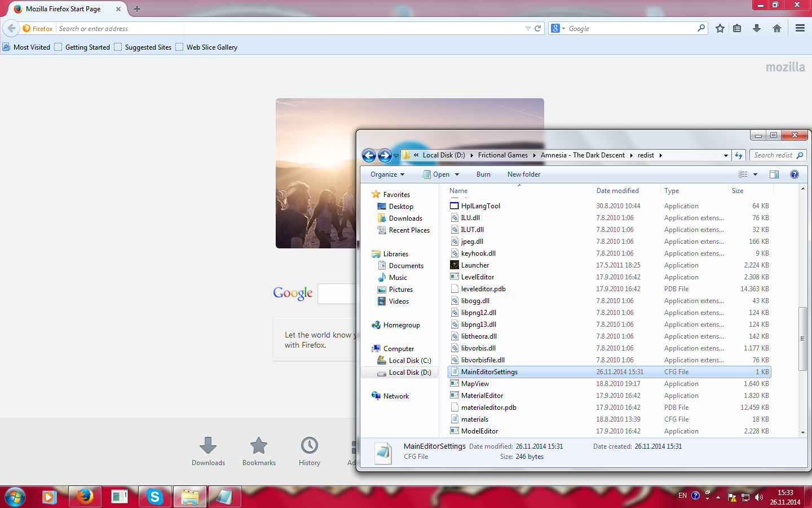Image resolution: width=812 pixels, height=508 pixels.
Task: Select Launcher application file
Action: pos(475,265)
